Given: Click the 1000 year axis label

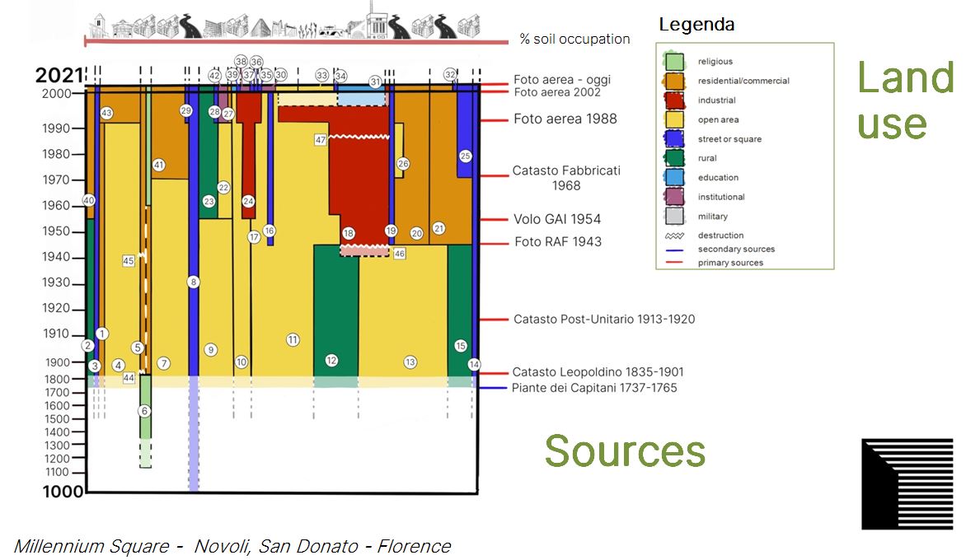Looking at the screenshot, I should [63, 491].
